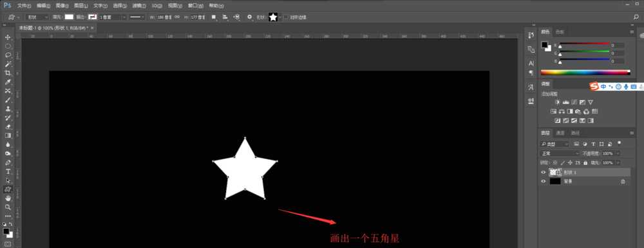Image resolution: width=644 pixels, height=248 pixels.
Task: Select the Magic Wand tool
Action: point(8,64)
